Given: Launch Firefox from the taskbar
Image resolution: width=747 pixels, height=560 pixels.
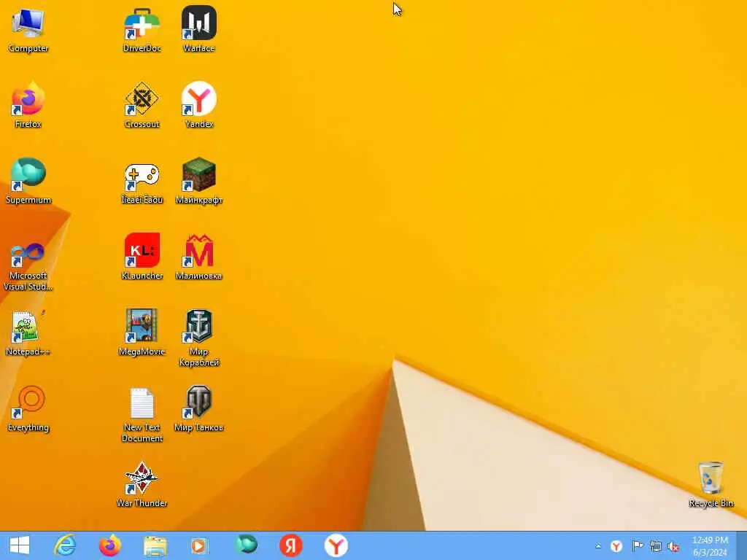Looking at the screenshot, I should click(110, 545).
